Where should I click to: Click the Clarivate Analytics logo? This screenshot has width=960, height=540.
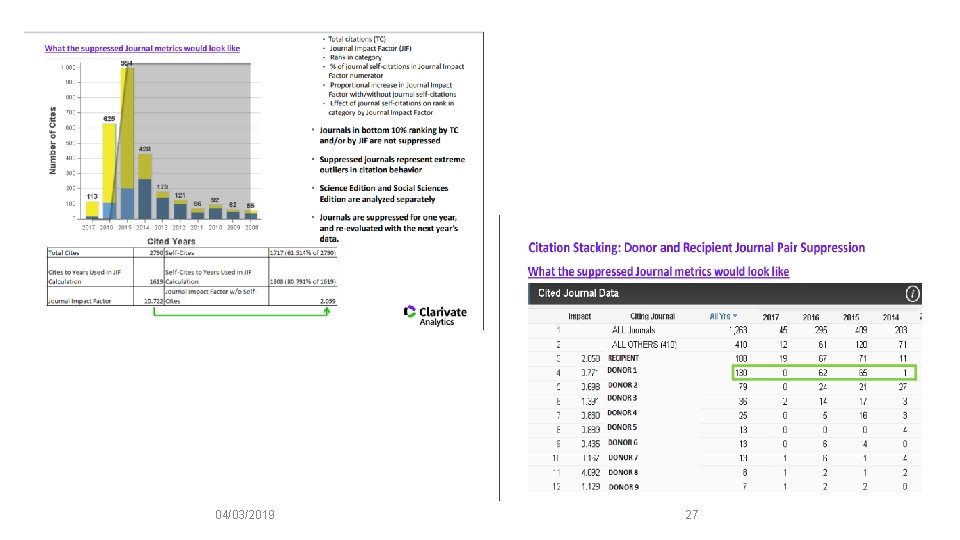click(x=435, y=315)
